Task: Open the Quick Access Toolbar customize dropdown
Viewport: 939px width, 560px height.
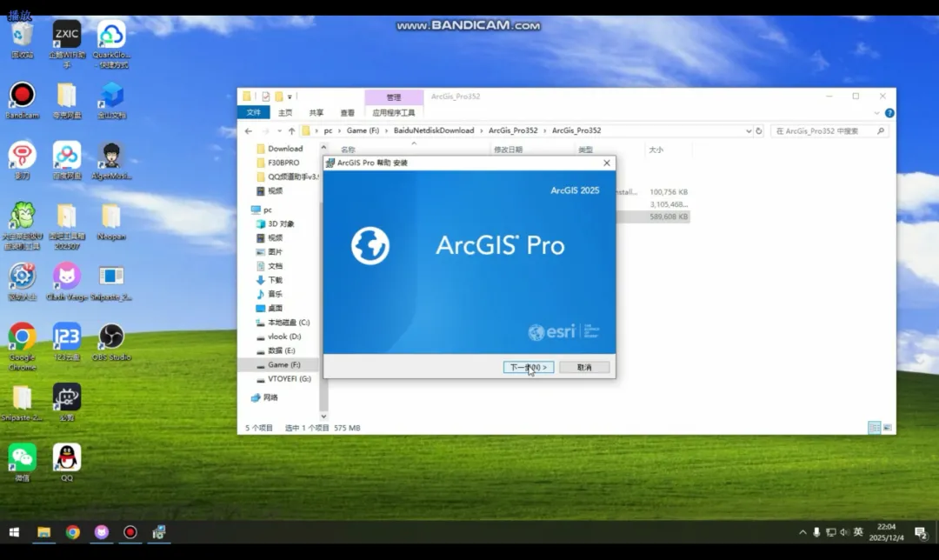Action: [290, 97]
